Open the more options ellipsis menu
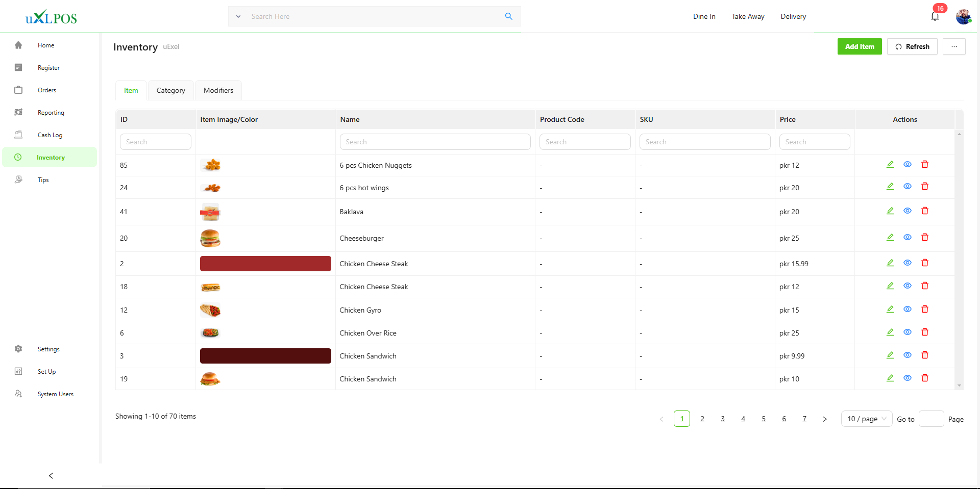This screenshot has width=980, height=489. 953,46
